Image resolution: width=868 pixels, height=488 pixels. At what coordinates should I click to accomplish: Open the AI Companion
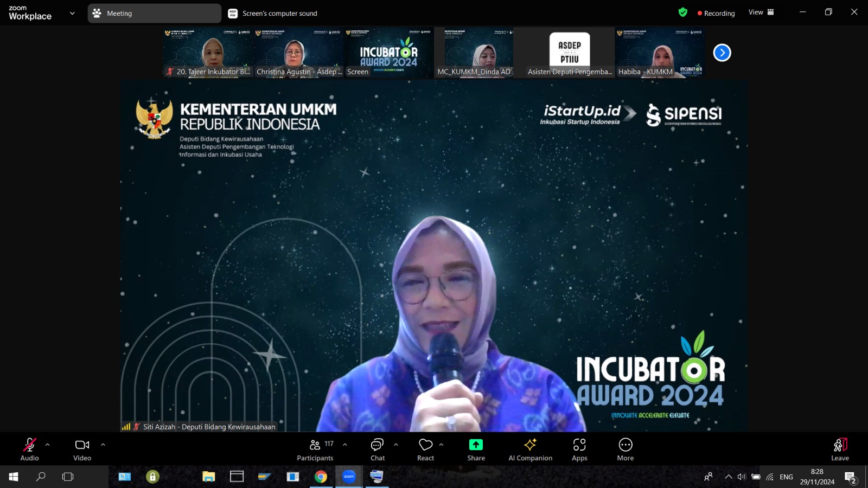(530, 450)
